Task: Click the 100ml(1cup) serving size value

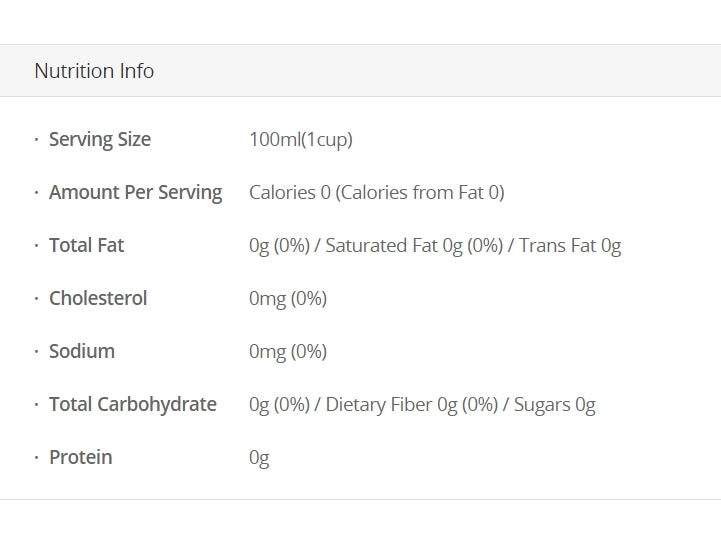Action: 300,140
